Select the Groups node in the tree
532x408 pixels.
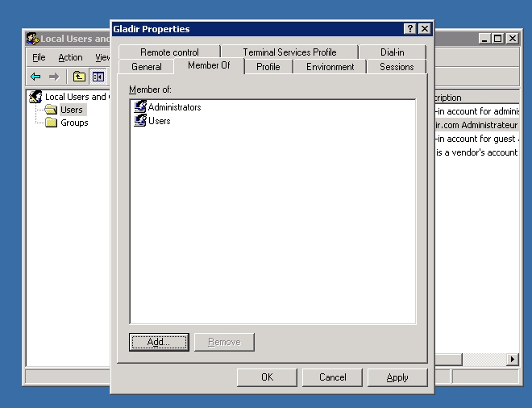pos(74,123)
